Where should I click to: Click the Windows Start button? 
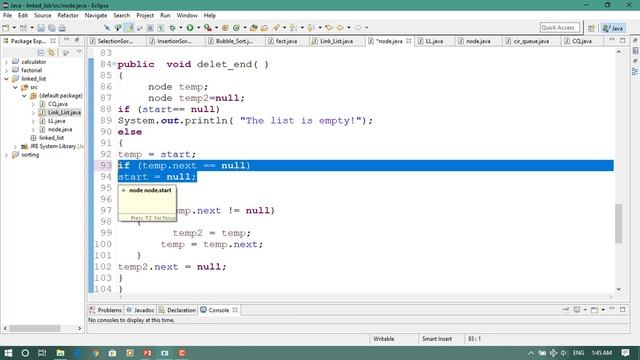coord(8,353)
